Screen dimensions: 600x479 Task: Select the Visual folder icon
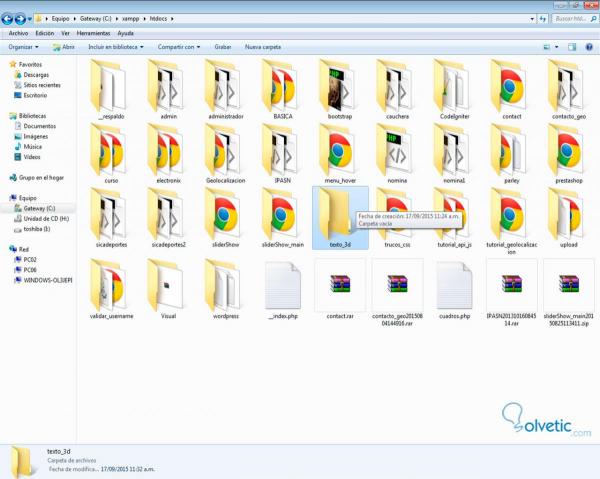click(168, 285)
